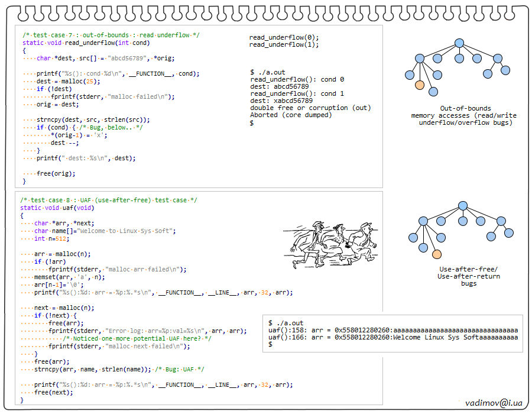Click the root node of the upper tree diagram
Screen dimensions: 532x414
[x=458, y=43]
